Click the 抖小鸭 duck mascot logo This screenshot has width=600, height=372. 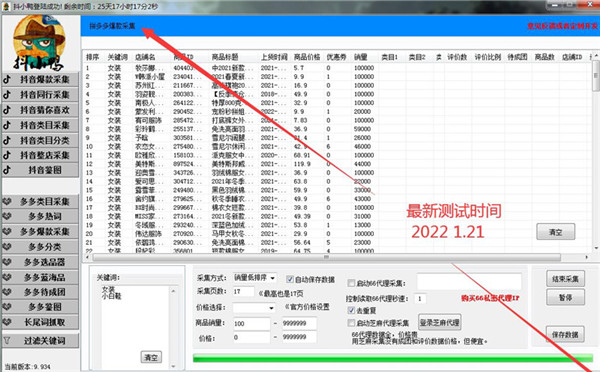point(39,43)
